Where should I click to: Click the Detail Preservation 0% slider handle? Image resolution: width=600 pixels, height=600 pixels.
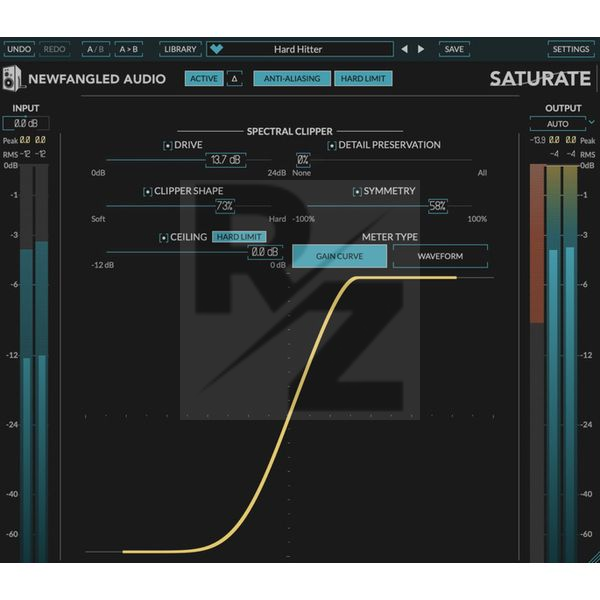[303, 160]
